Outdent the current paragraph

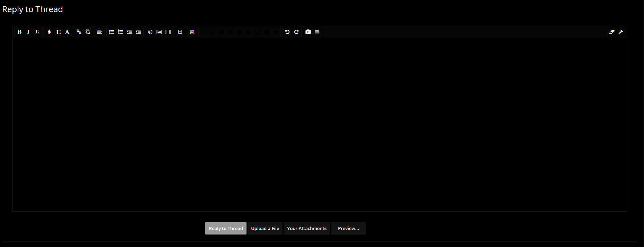click(x=129, y=32)
